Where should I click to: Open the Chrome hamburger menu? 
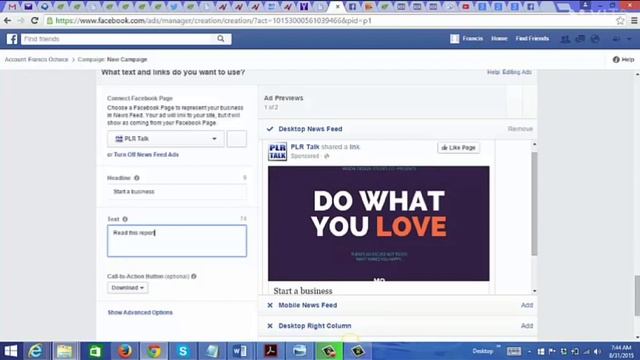point(634,20)
